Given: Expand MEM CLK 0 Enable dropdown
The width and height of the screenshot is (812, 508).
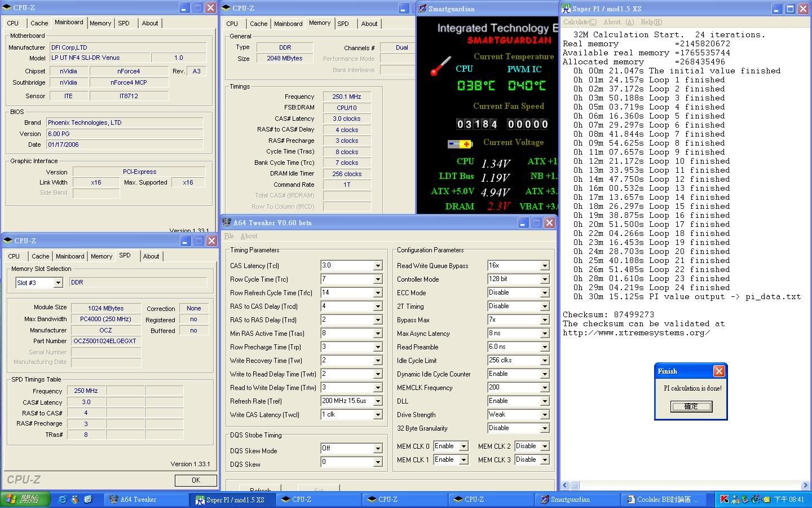Looking at the screenshot, I should pos(464,446).
